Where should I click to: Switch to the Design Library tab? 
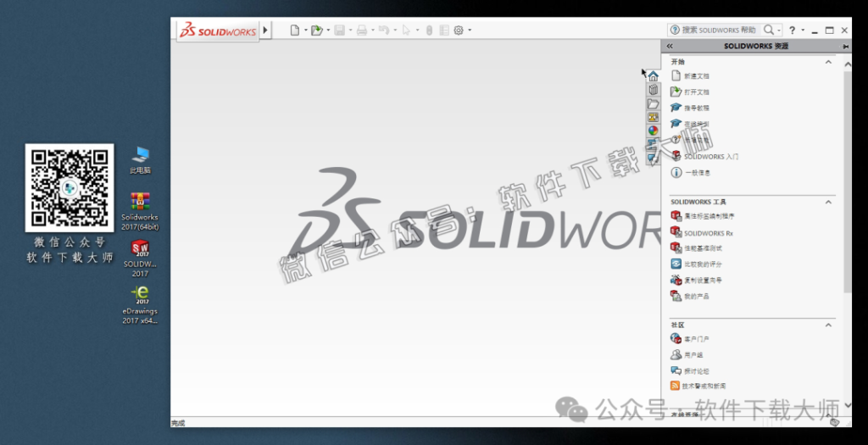(x=654, y=90)
